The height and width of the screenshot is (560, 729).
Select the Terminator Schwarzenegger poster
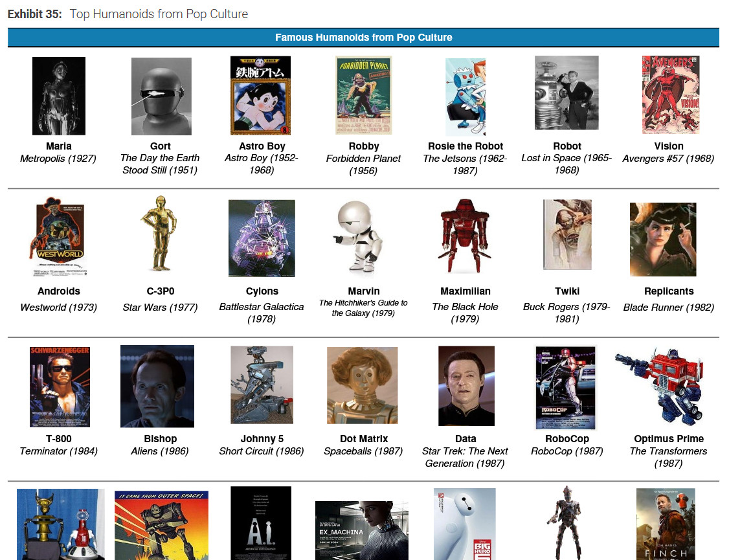(x=60, y=386)
